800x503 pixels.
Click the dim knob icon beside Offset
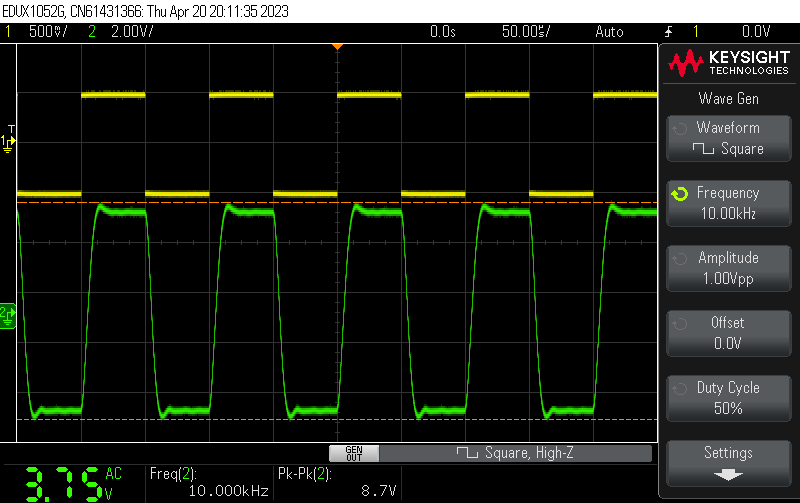680,323
